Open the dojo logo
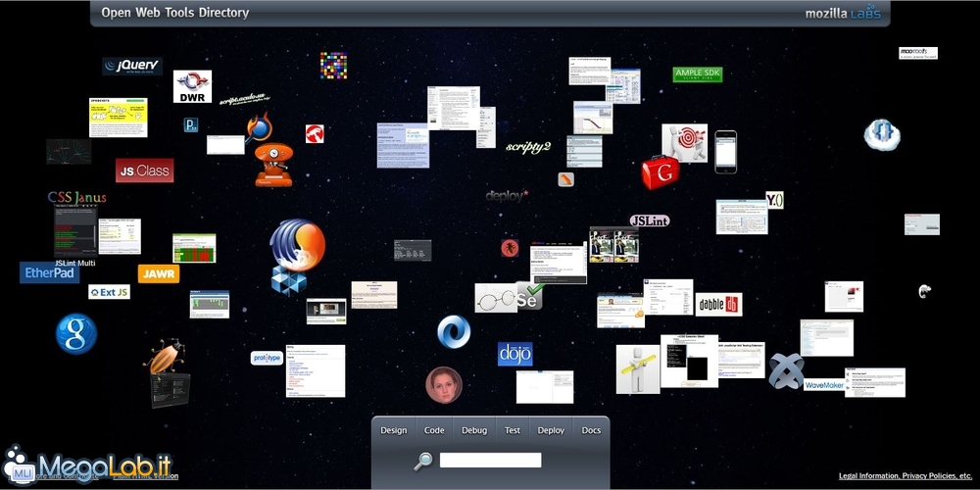980x490 pixels. tap(515, 354)
